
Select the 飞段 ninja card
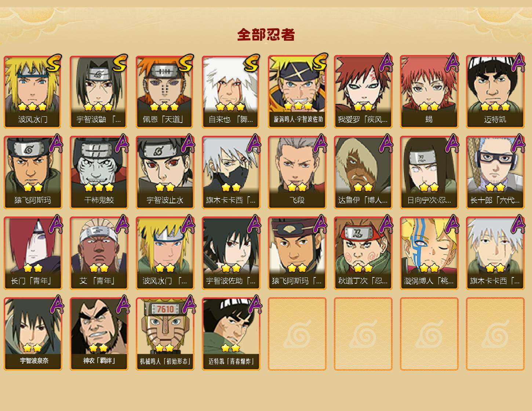297,172
